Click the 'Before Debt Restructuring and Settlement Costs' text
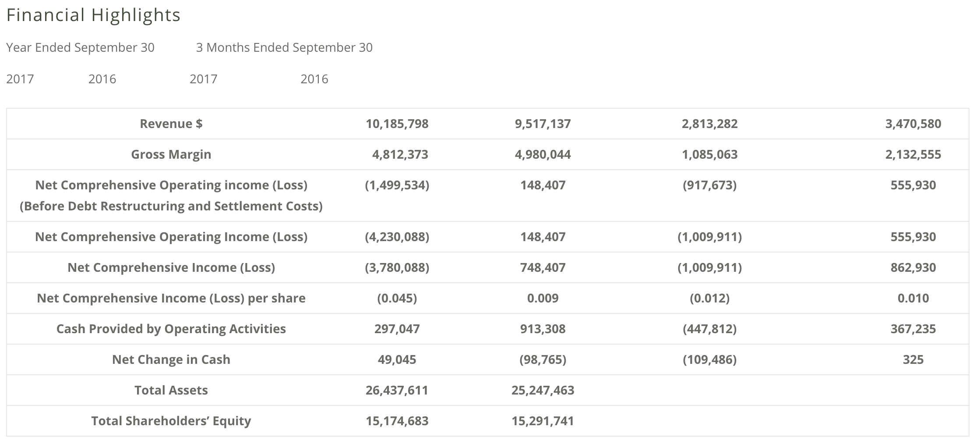The width and height of the screenshot is (980, 448). pyautogui.click(x=171, y=206)
